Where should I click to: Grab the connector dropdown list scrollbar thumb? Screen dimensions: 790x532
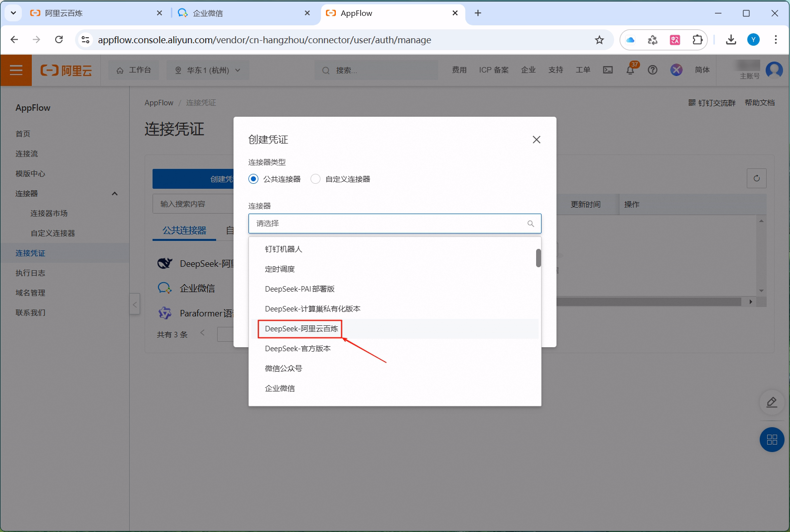point(538,258)
